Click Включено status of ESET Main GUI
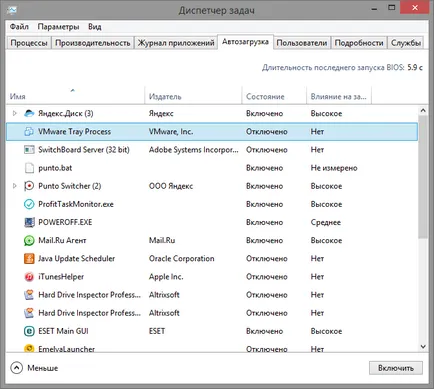Image resolution: width=434 pixels, height=389 pixels. point(264,331)
